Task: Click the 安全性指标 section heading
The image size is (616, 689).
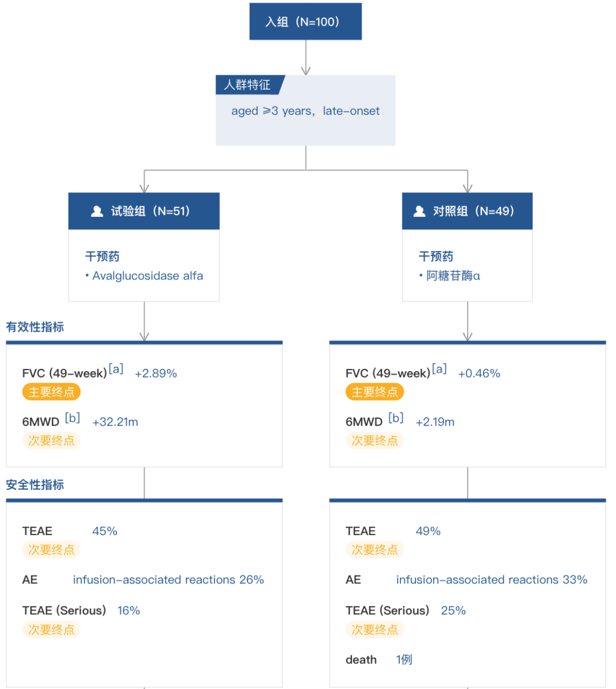Action: (x=35, y=485)
